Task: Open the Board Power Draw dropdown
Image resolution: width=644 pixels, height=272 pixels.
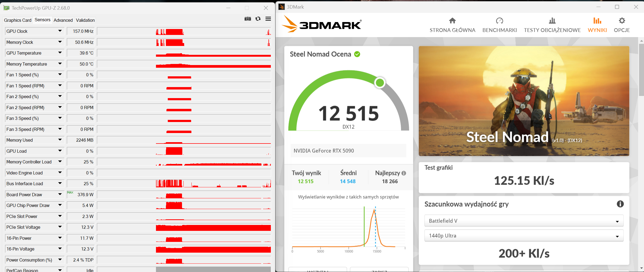Action: point(60,195)
